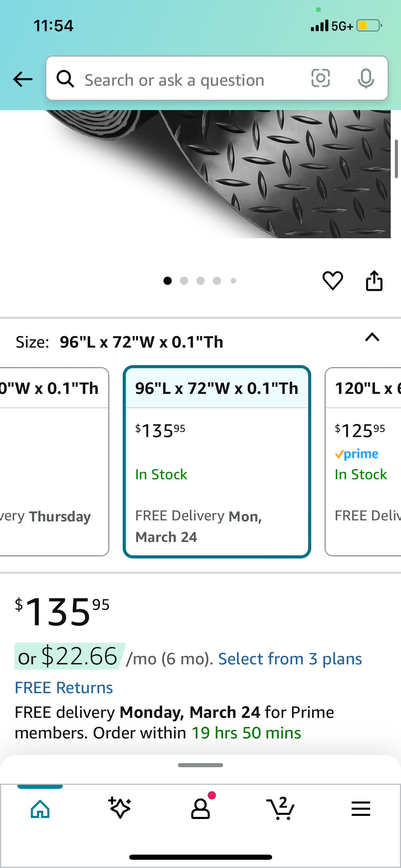Tap the FREE Returns link
This screenshot has height=868, width=401.
(64, 688)
